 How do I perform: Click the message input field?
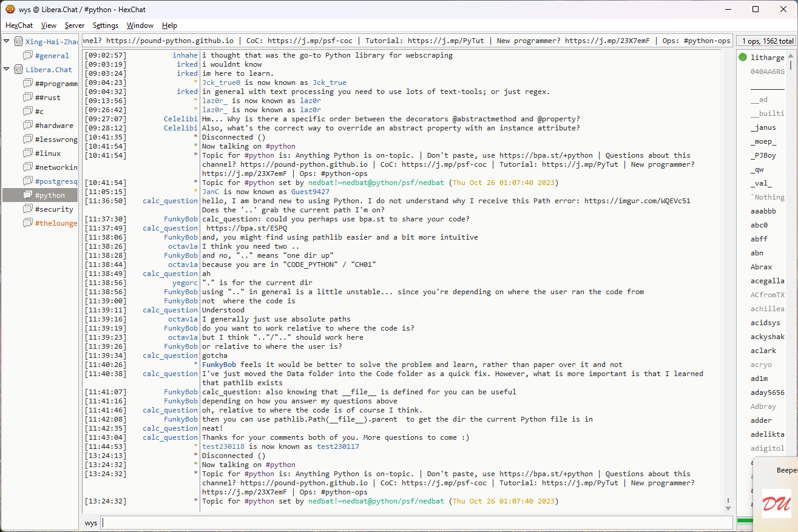click(x=416, y=522)
